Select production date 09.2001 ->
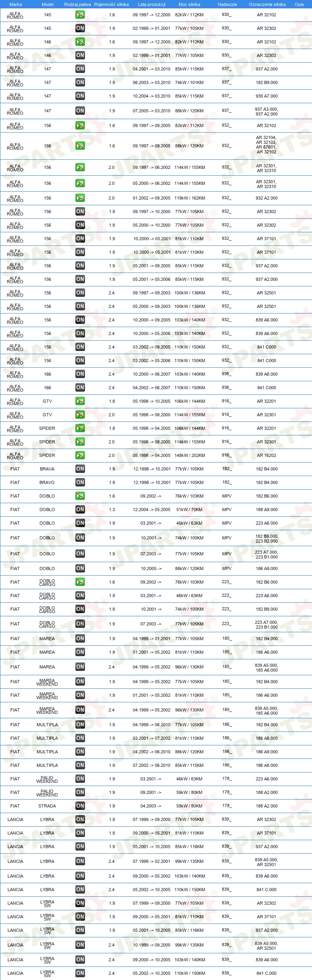312x980 pixels. 151,792
